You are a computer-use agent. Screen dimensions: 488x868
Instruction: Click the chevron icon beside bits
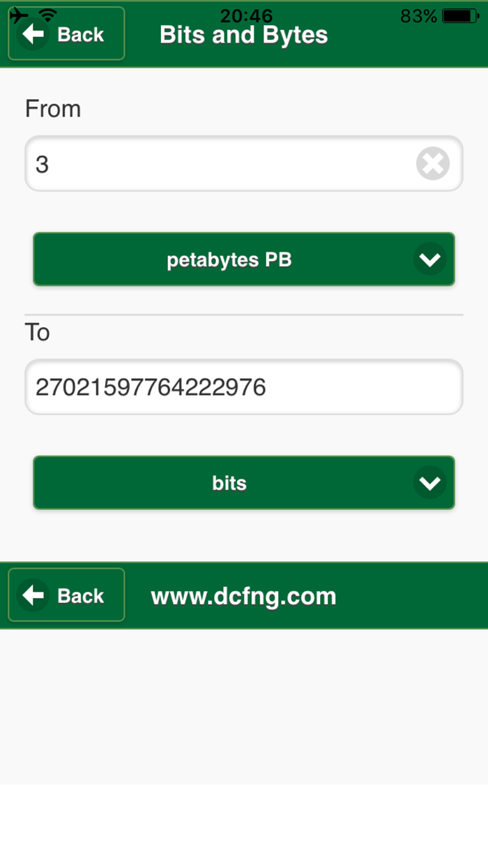(x=429, y=483)
